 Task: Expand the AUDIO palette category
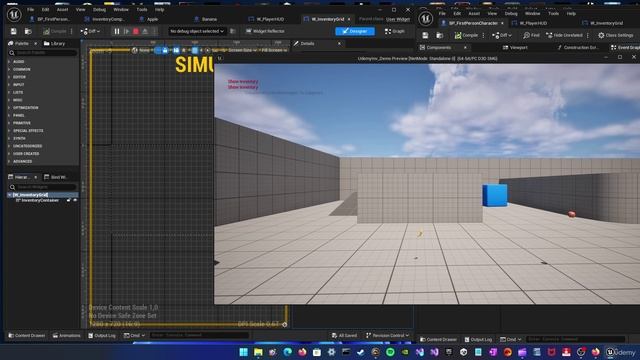click(18, 62)
